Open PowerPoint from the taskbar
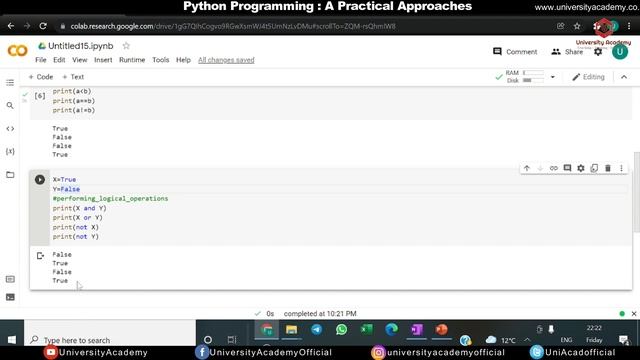Screen dimensions: 640x360 coord(441,329)
